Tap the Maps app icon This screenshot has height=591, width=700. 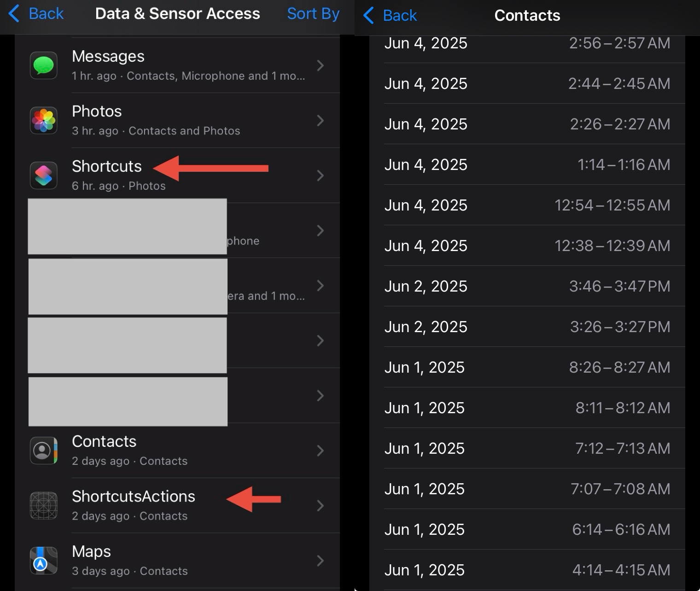(x=44, y=561)
